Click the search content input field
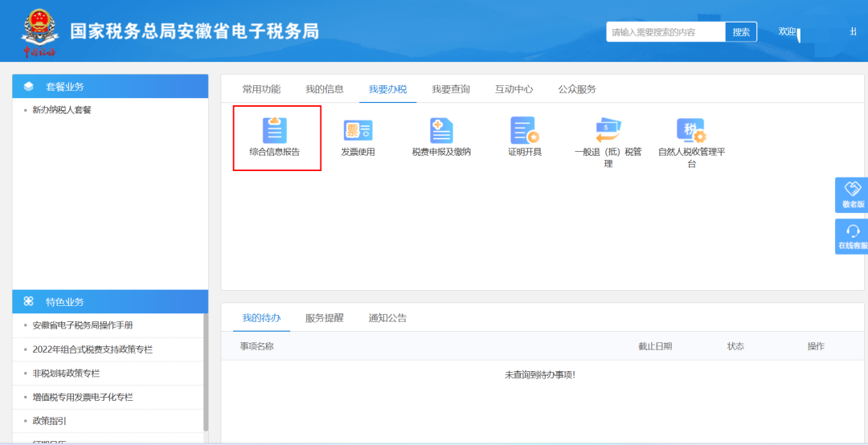Image resolution: width=868 pixels, height=445 pixels. point(665,32)
